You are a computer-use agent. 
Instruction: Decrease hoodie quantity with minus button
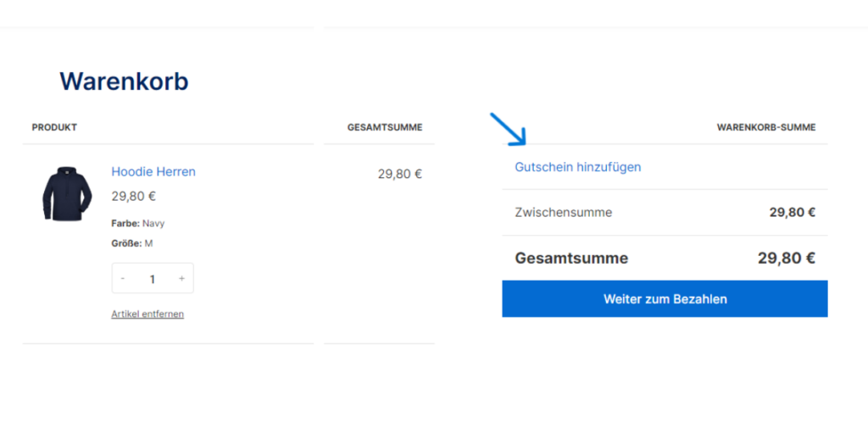coord(123,278)
